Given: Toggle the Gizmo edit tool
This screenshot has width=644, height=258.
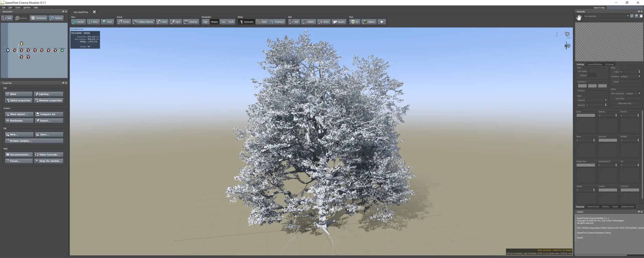Looking at the screenshot, I should click(324, 22).
